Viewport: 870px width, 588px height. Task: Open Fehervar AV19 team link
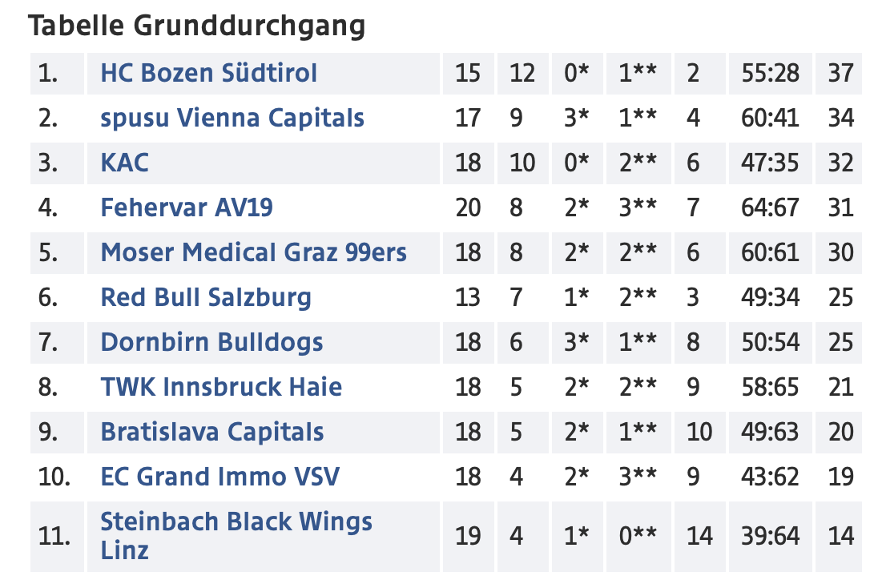tap(187, 208)
